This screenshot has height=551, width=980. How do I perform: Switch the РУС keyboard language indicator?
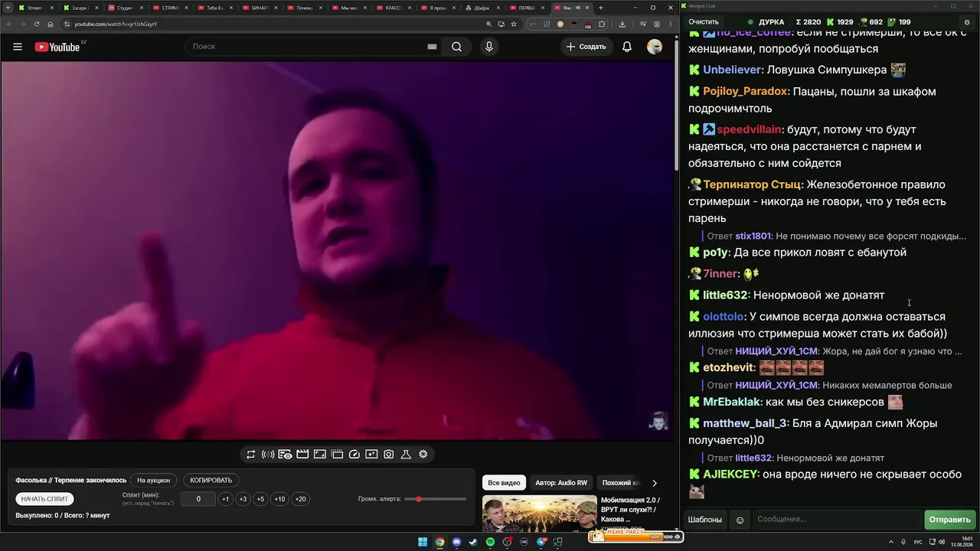918,543
